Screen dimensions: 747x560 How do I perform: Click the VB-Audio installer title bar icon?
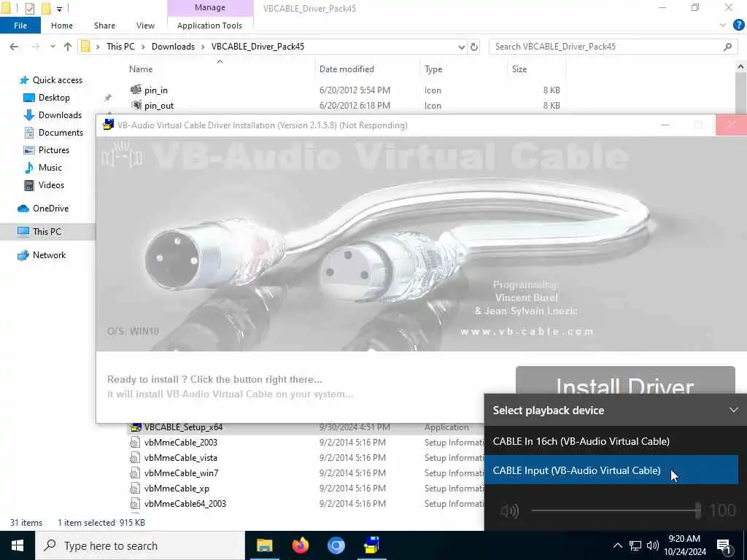click(109, 125)
